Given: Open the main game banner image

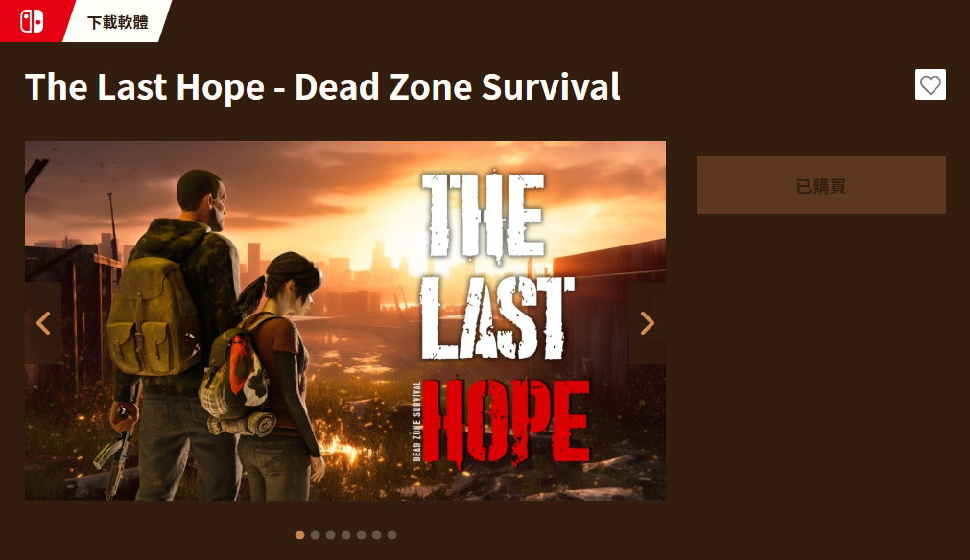Looking at the screenshot, I should tap(345, 320).
